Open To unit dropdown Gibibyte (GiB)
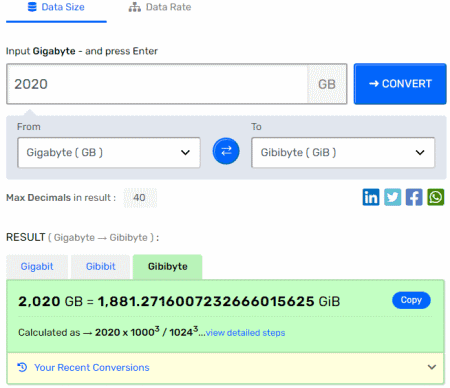The image size is (450, 388). click(343, 152)
